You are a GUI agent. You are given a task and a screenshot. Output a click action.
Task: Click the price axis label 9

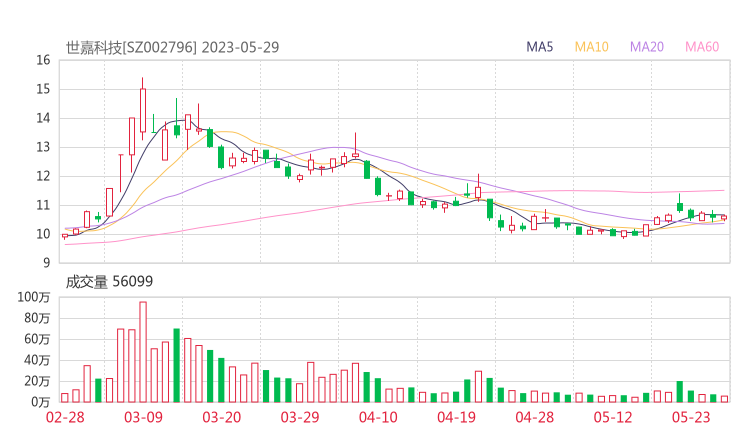(46, 263)
